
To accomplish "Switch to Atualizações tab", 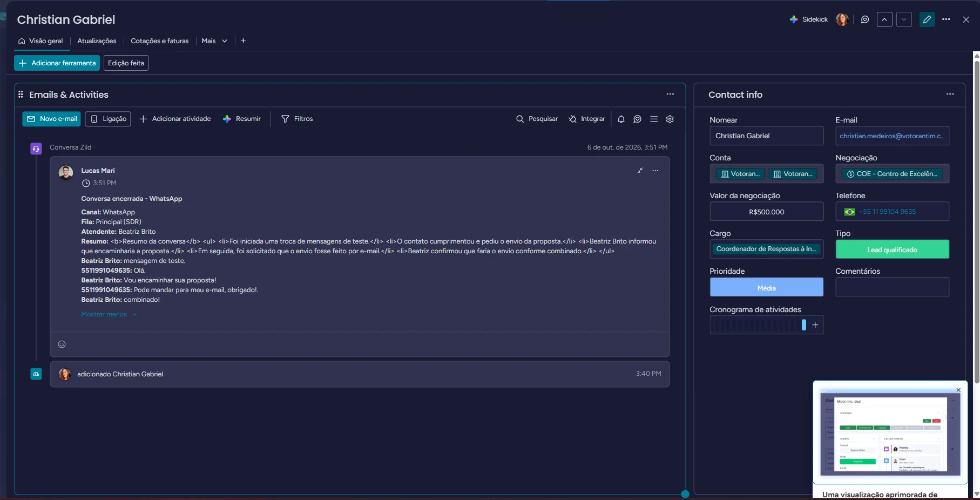I will click(97, 41).
